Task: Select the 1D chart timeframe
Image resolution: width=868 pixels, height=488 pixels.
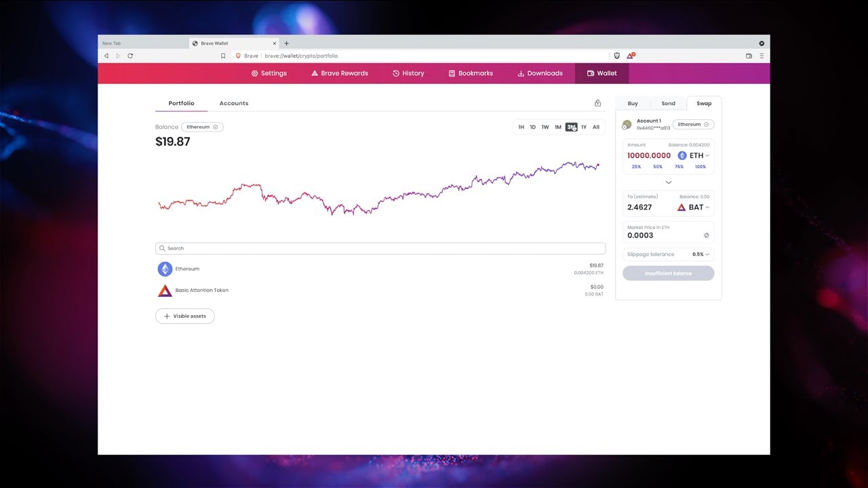Action: 533,127
